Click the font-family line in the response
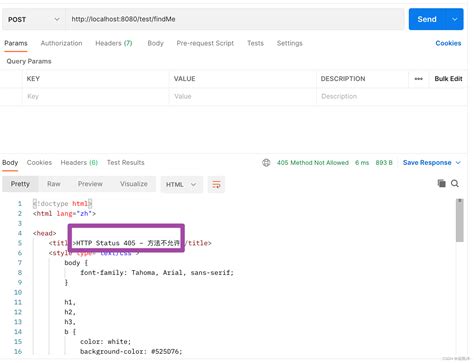Screen dimensions: 474x363 tap(157, 273)
